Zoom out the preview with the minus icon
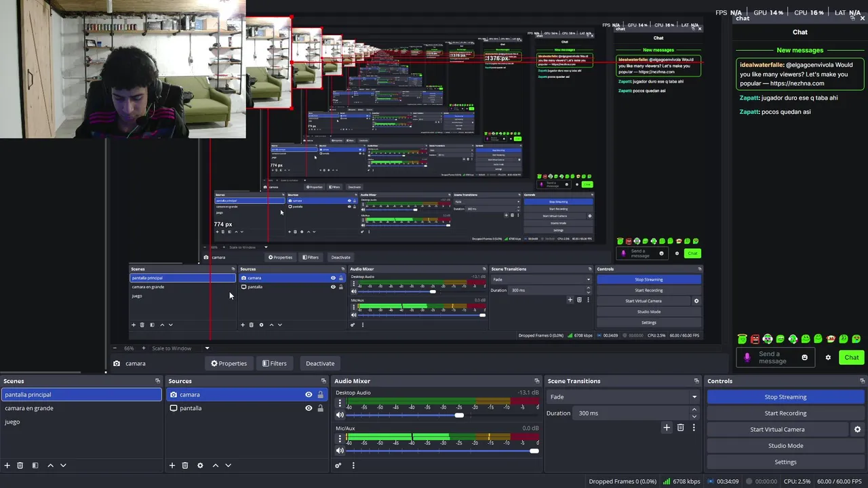Screen dimensions: 868x488 114,348
